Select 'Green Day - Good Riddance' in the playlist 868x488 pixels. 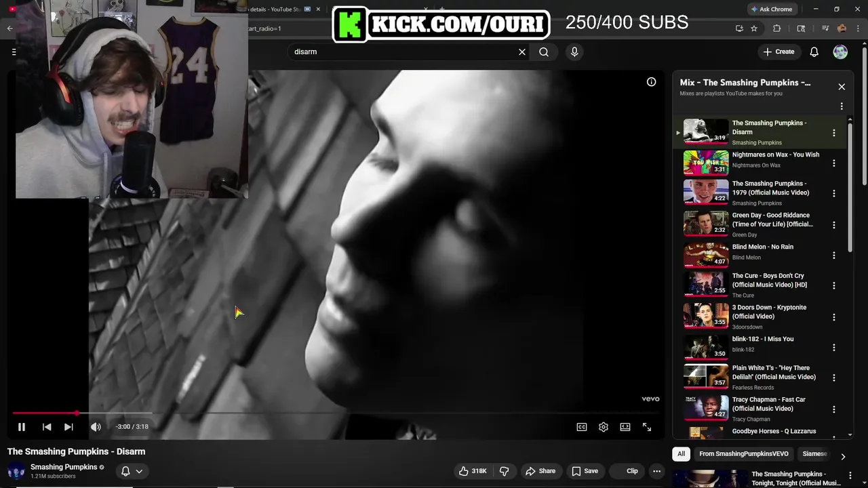pyautogui.click(x=759, y=224)
